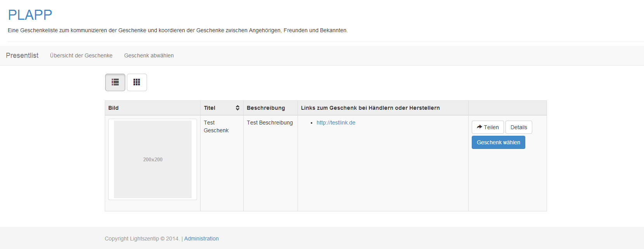The width and height of the screenshot is (644, 249).
Task: Switch to grid view layout
Action: point(137,82)
